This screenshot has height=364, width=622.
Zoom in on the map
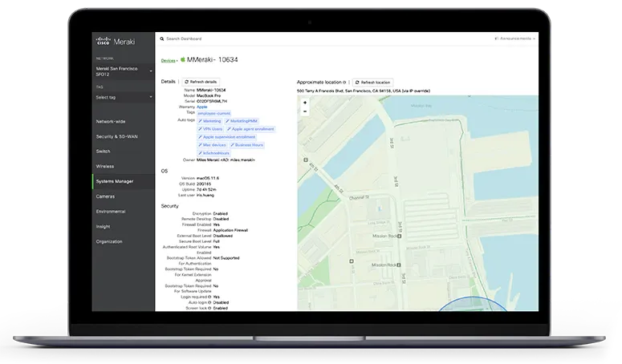[x=305, y=103]
